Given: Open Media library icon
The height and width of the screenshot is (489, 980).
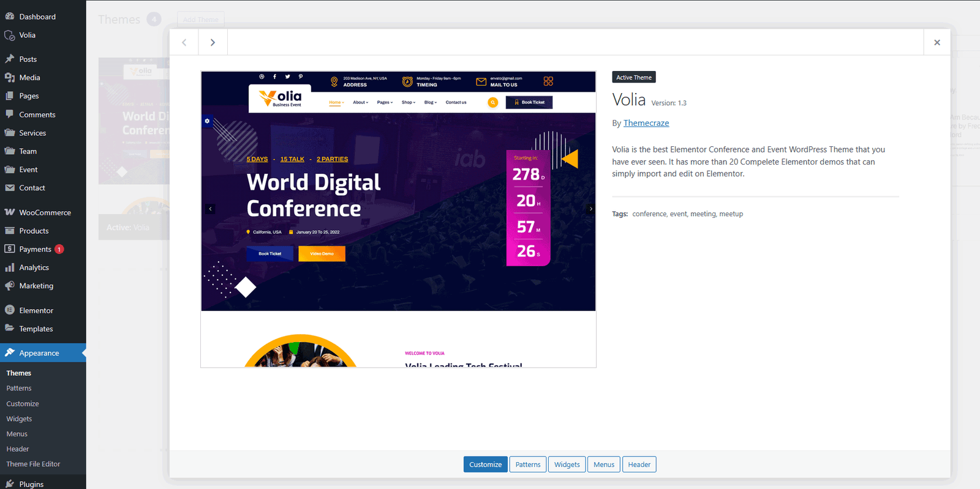Looking at the screenshot, I should coord(10,77).
